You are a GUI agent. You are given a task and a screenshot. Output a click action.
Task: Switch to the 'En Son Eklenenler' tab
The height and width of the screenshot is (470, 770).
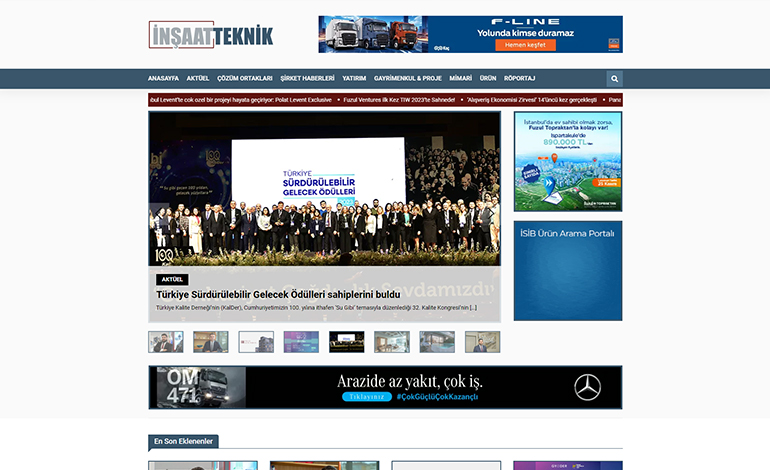coord(183,441)
